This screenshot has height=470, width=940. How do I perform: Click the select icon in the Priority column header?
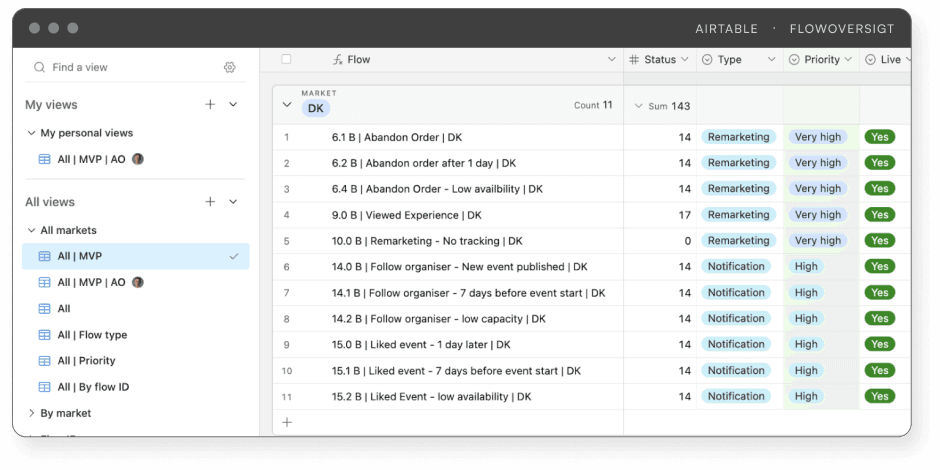[x=794, y=59]
